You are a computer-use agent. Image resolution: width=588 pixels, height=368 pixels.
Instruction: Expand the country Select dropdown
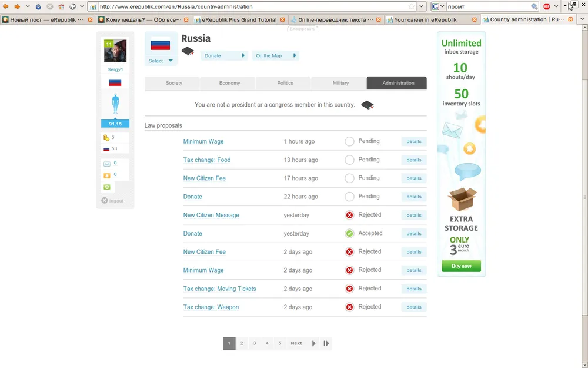pos(161,61)
